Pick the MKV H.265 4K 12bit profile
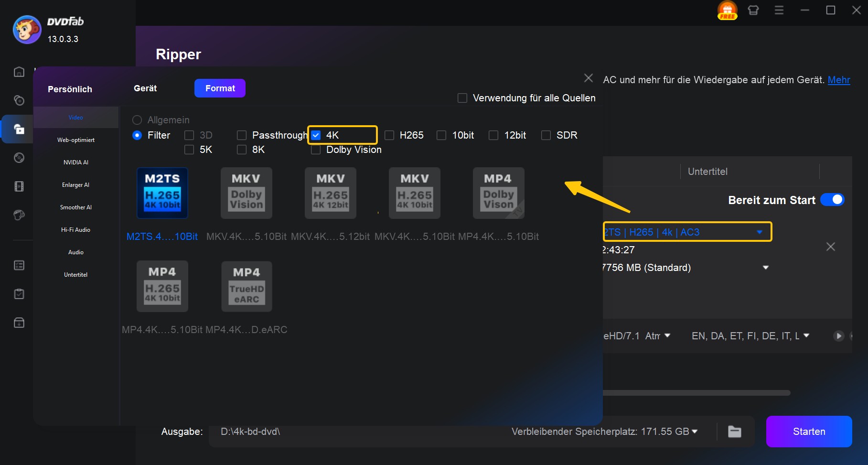Screen dimensions: 868x465 click(330, 193)
